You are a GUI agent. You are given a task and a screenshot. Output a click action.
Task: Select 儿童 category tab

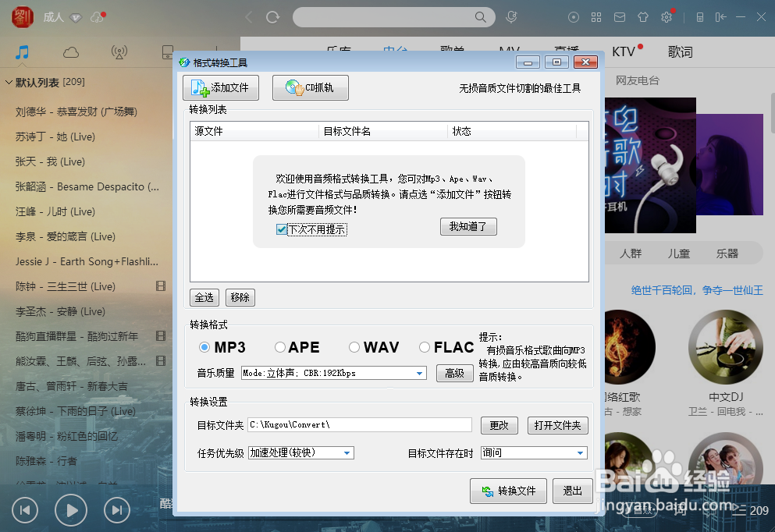click(679, 254)
